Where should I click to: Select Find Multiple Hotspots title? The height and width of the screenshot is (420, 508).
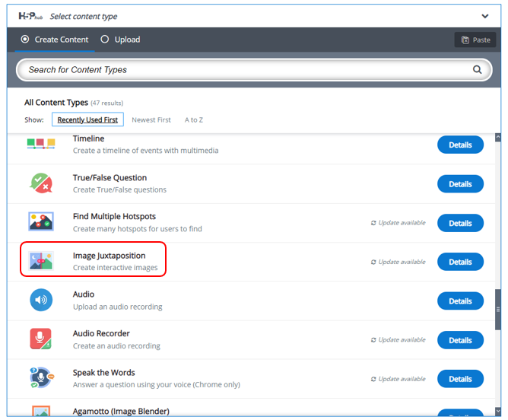[114, 216]
